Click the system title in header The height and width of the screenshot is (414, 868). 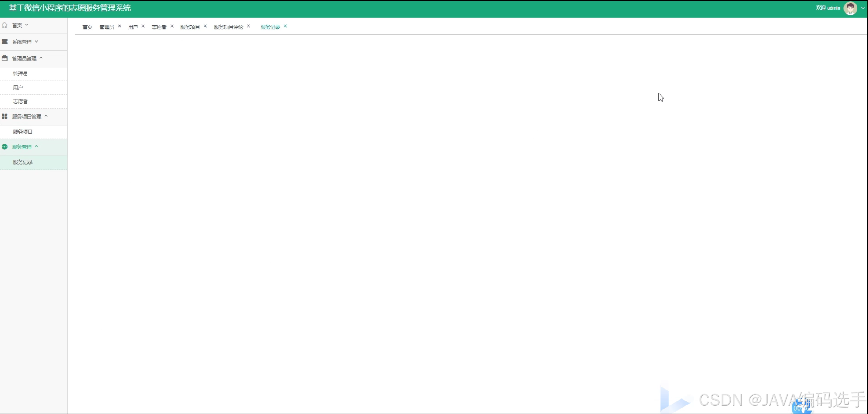coord(70,8)
